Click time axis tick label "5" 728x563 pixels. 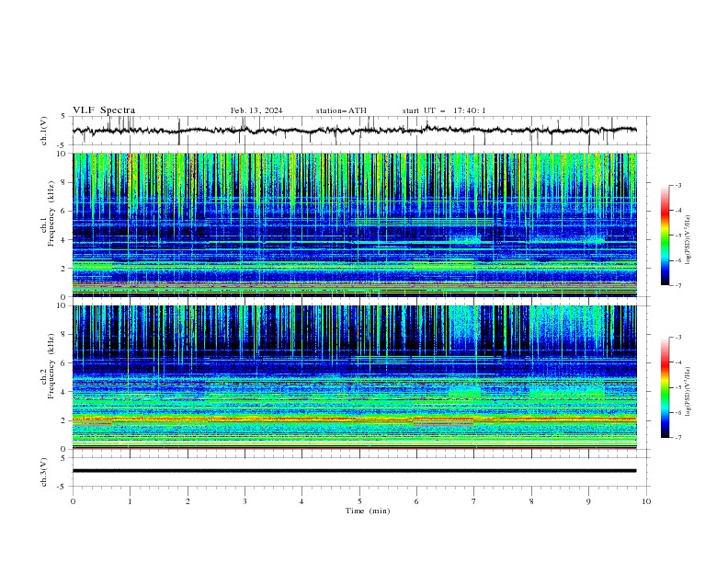click(x=359, y=501)
